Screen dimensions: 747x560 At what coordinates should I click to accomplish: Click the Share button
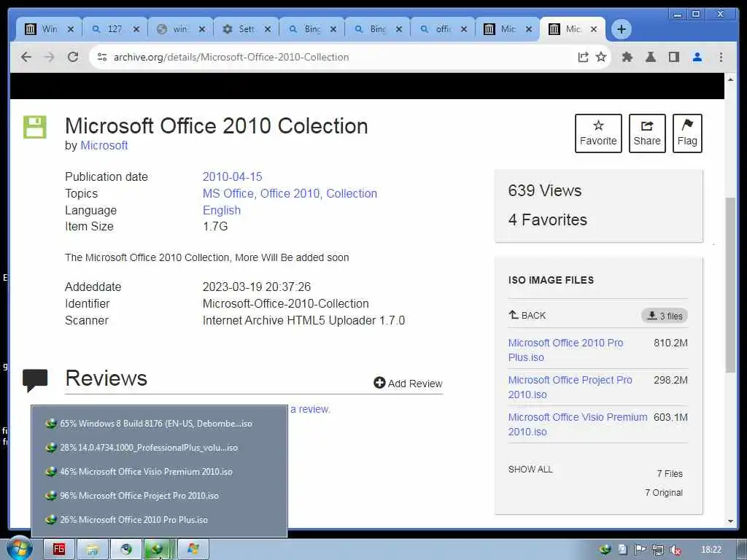647,133
